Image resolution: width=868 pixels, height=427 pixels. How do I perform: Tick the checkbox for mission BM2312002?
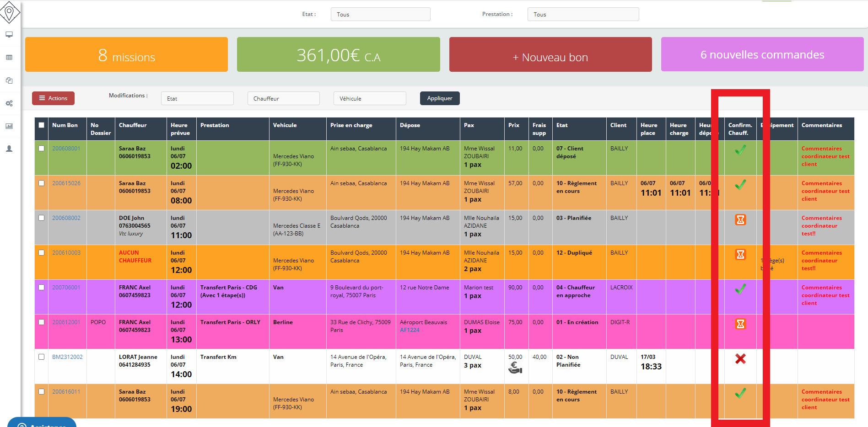click(42, 357)
